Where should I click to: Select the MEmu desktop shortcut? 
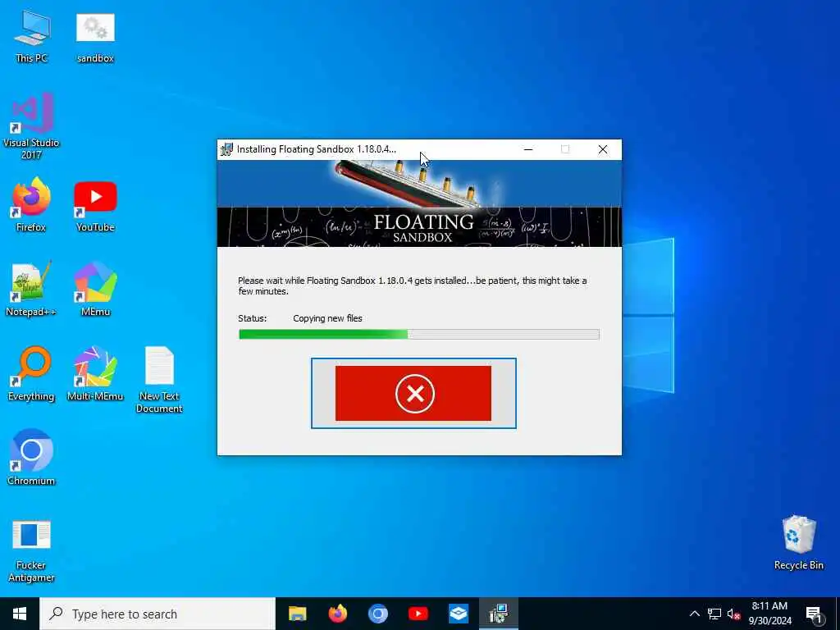[x=95, y=290]
